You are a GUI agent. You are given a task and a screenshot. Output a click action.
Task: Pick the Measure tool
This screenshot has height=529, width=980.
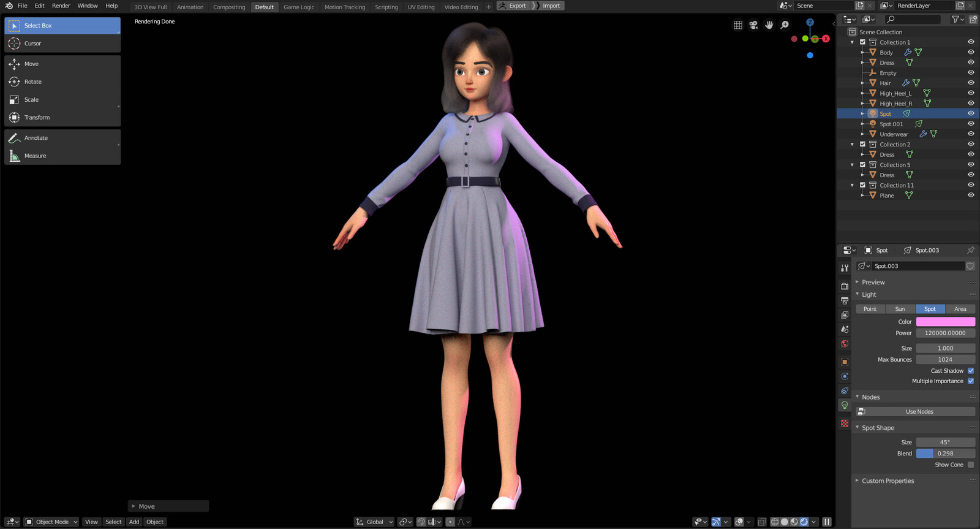(62, 156)
